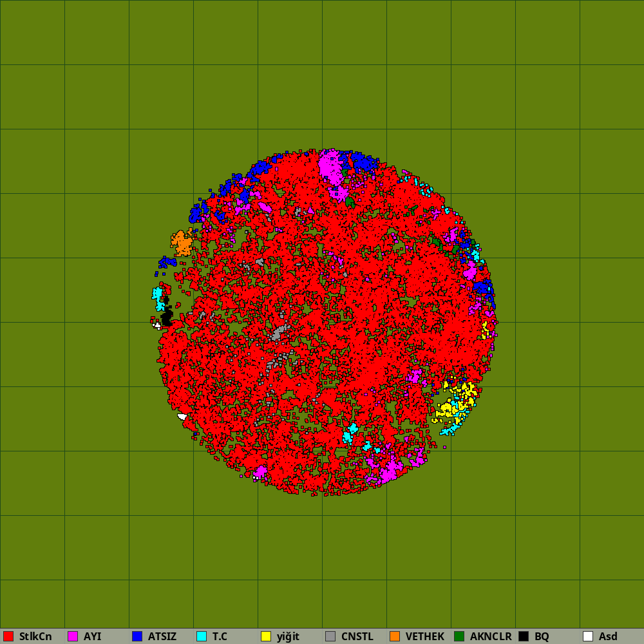Click the yellow yiğit legend swatch
Viewport: 644px width, 644px height.
tap(266, 636)
